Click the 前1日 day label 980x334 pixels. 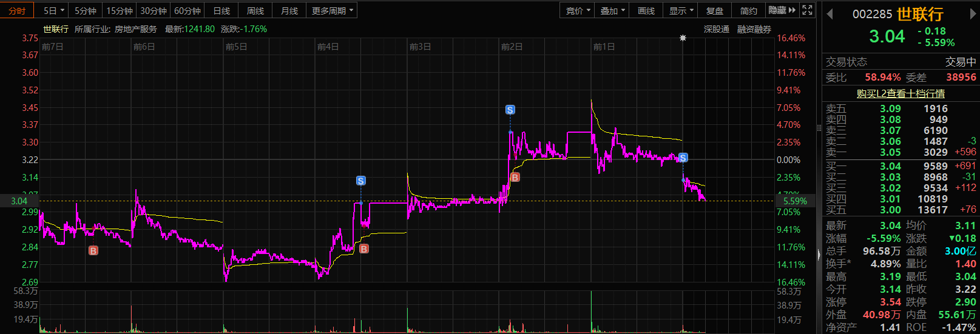tap(604, 47)
